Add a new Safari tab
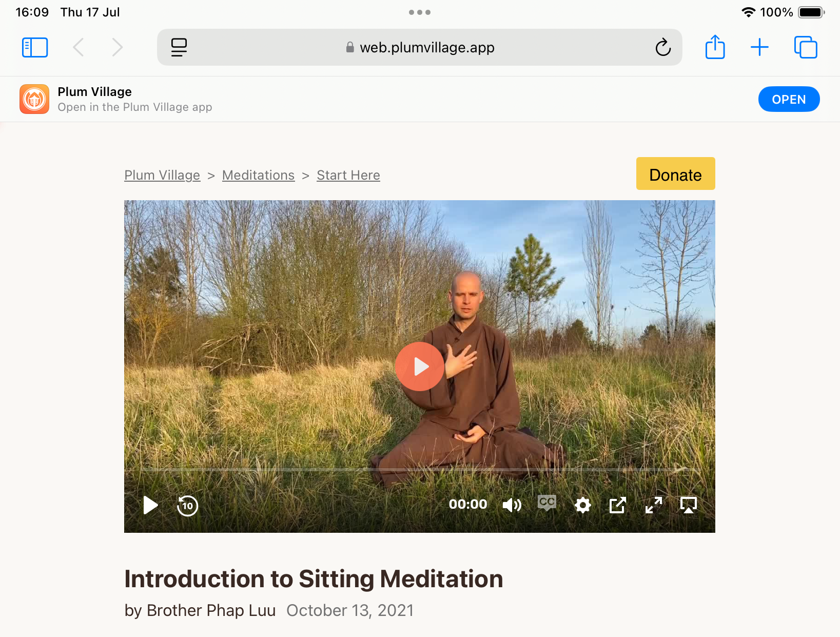Image resolution: width=840 pixels, height=637 pixels. click(759, 47)
